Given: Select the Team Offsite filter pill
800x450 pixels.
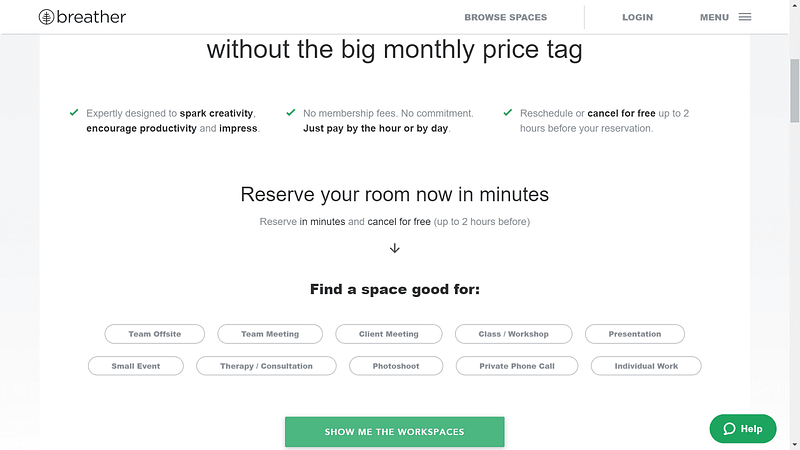Looking at the screenshot, I should (155, 334).
